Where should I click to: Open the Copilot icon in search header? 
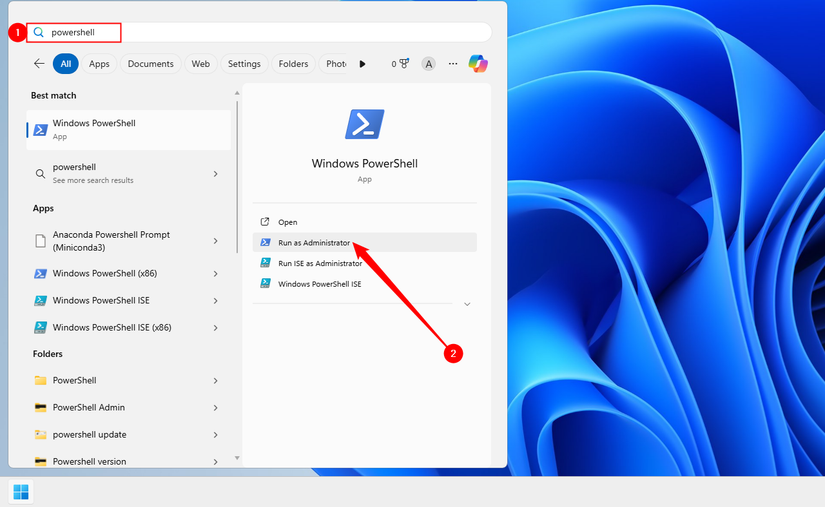click(x=478, y=64)
